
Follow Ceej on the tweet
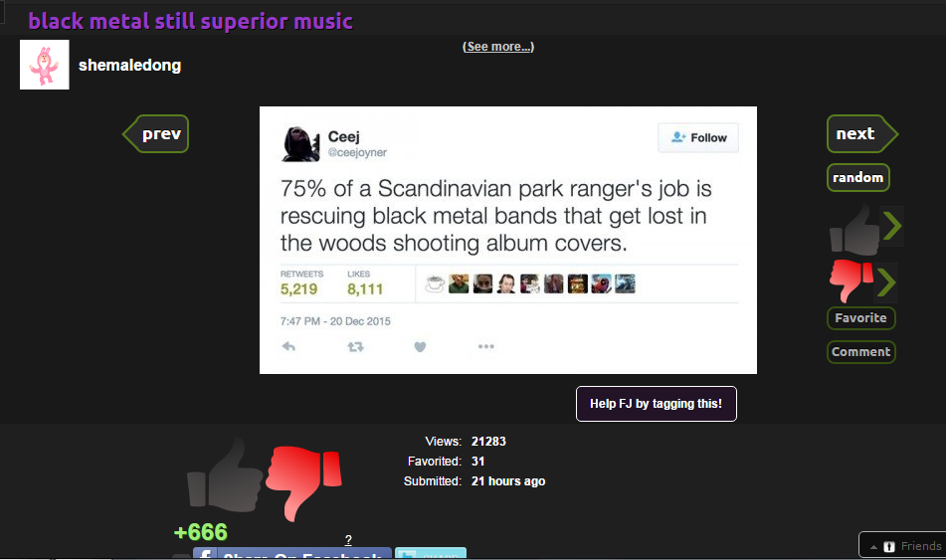click(698, 137)
